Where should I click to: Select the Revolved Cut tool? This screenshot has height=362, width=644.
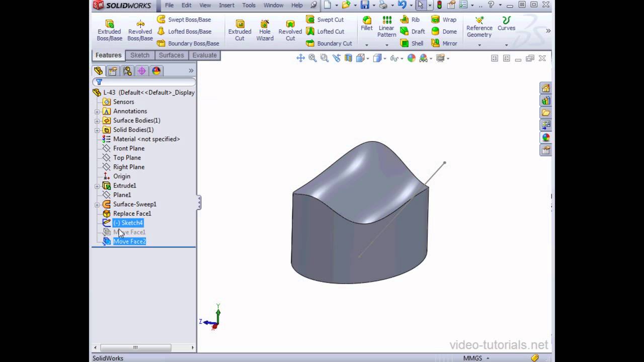(x=290, y=31)
